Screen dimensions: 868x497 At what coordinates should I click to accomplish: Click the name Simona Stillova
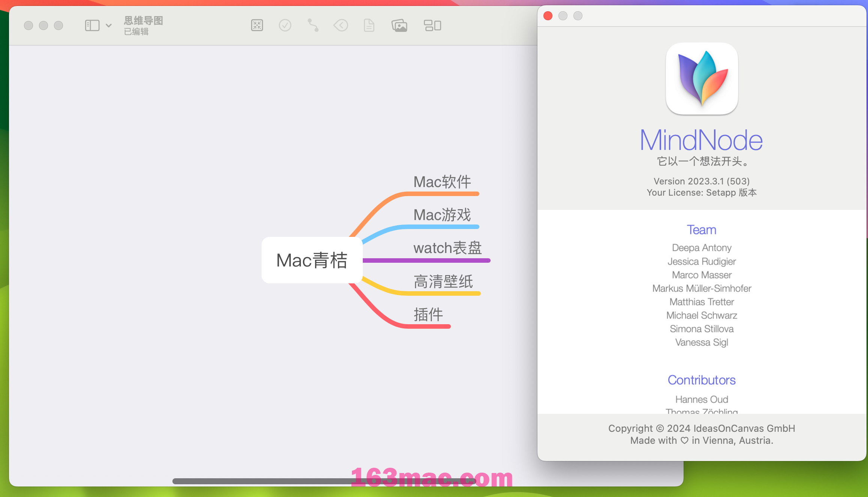coord(702,329)
